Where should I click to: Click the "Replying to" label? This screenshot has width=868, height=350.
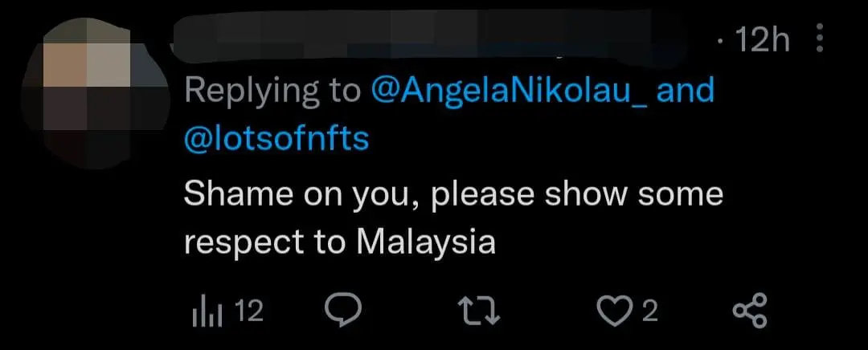[x=272, y=92]
